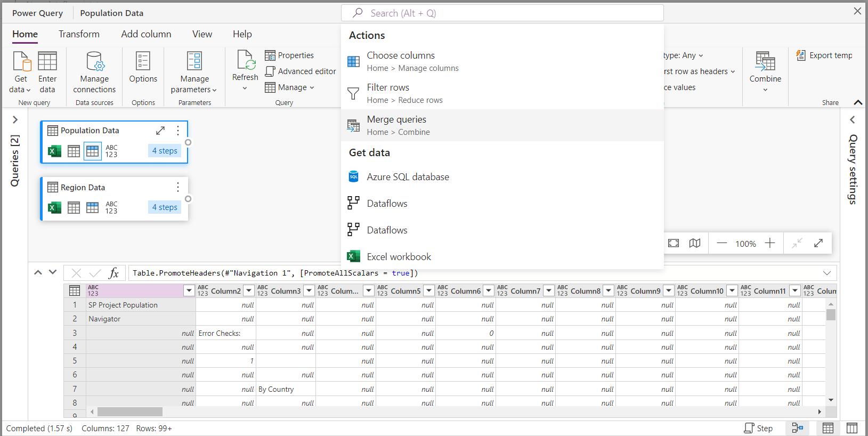This screenshot has height=436, width=868.
Task: Open the Add column tab
Action: [x=146, y=34]
